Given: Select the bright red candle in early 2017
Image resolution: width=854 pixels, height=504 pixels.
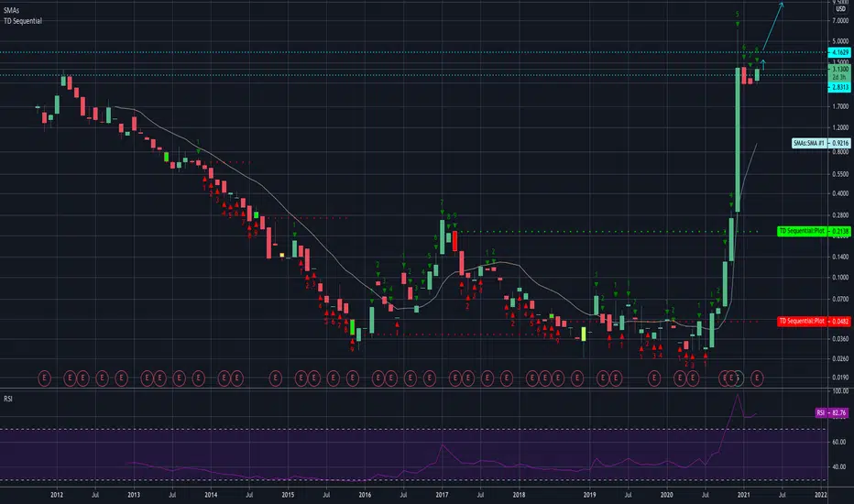Looking at the screenshot, I should 454,241.
